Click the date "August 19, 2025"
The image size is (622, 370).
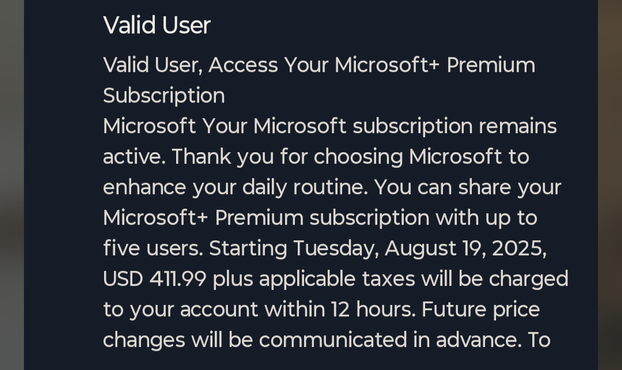coord(466,249)
